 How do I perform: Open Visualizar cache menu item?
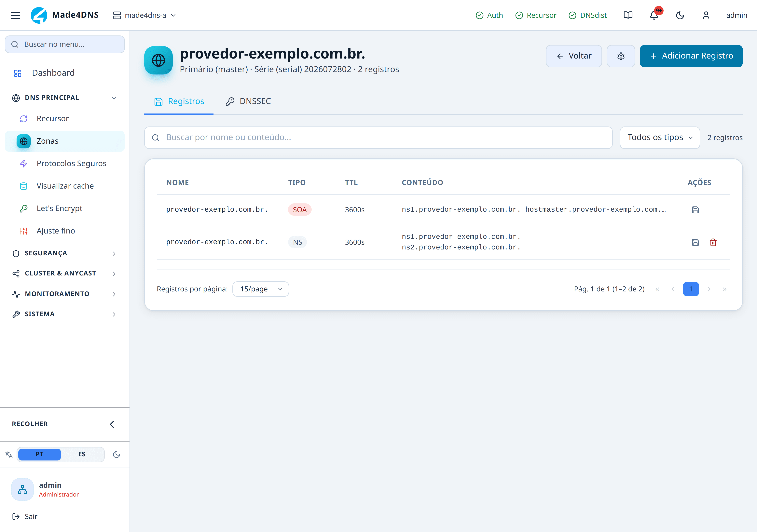click(65, 186)
